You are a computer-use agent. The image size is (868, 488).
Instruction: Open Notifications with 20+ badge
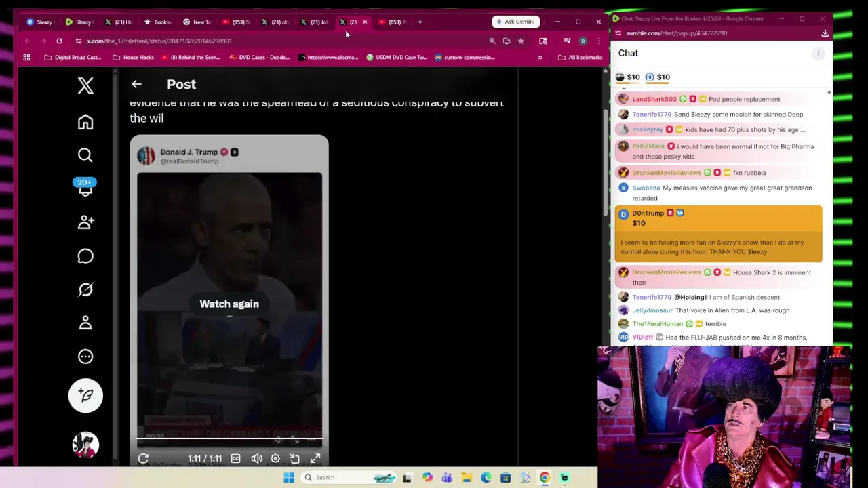click(85, 187)
